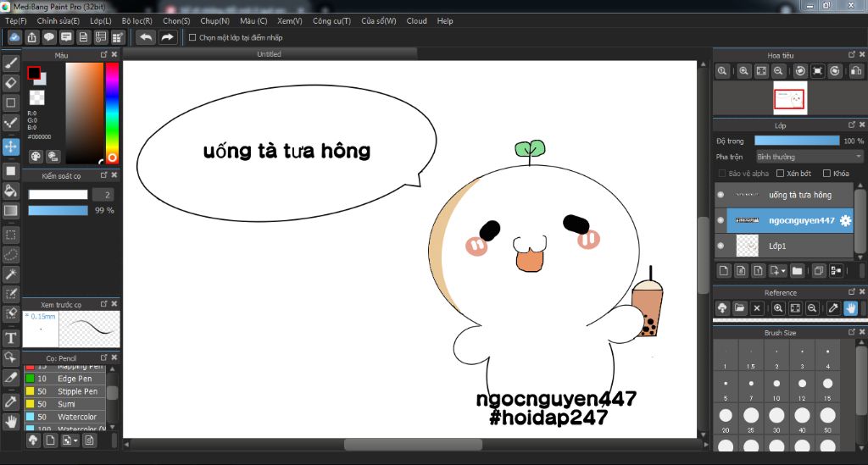
Task: Select the Stipple Pen brush
Action: [x=64, y=391]
